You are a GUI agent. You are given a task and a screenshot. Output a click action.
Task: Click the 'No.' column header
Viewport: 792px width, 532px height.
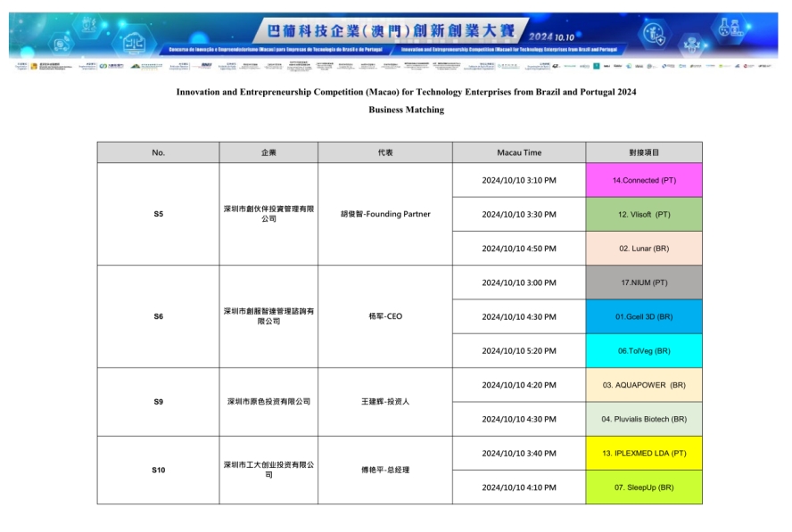click(158, 152)
